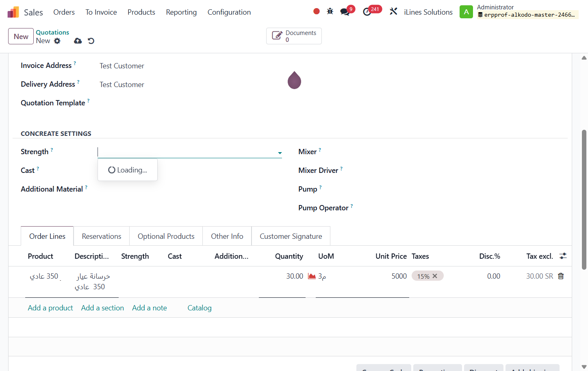Image resolution: width=588 pixels, height=371 pixels.
Task: Open the conversations chat icon
Action: tap(345, 12)
